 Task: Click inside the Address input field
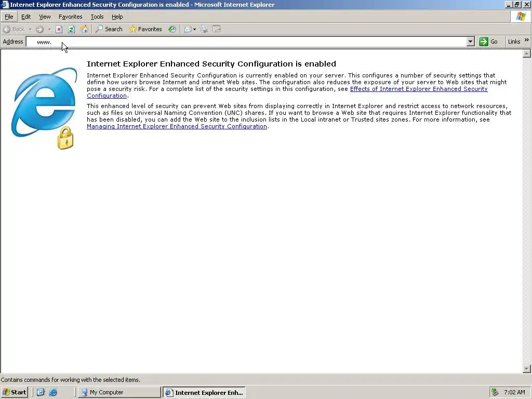pyautogui.click(x=246, y=42)
